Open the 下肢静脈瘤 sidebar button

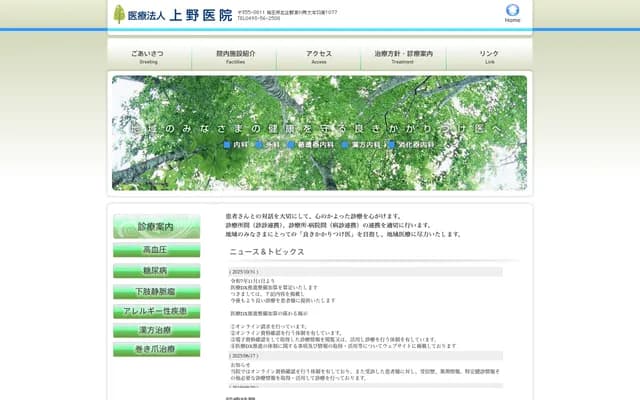[156, 291]
